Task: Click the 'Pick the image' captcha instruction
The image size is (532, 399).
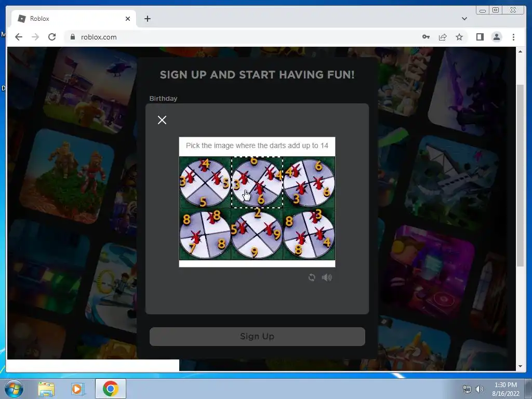Action: tap(257, 145)
